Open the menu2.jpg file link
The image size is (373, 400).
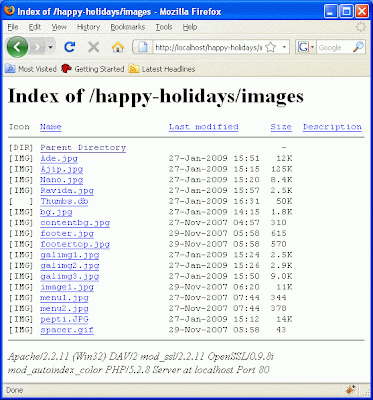coord(64,309)
